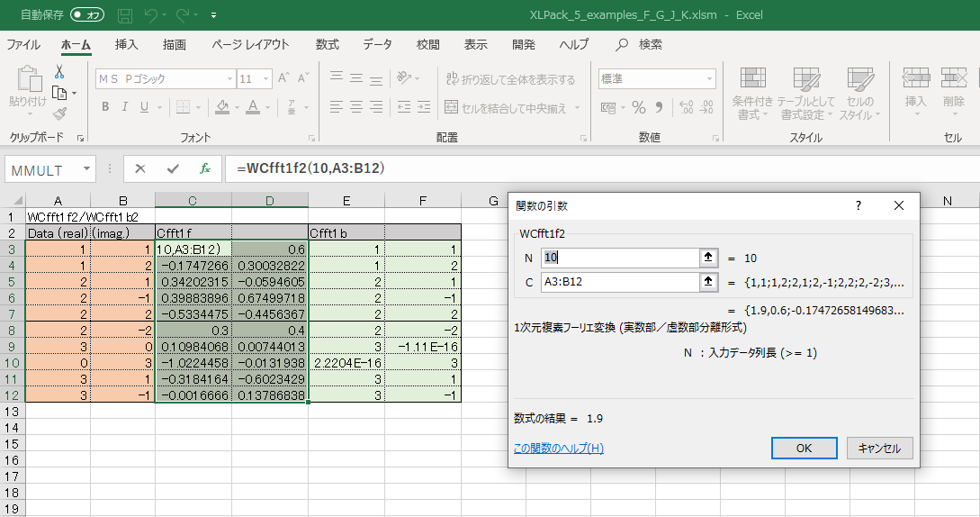The height and width of the screenshot is (517, 980).
Task: Toggle Italic formatting
Action: [x=124, y=107]
